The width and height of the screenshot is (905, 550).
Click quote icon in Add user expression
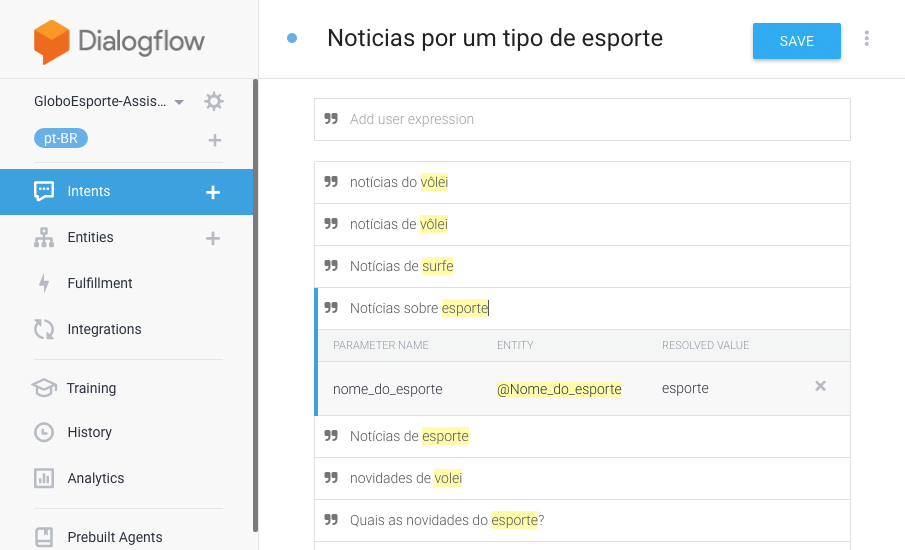[331, 119]
